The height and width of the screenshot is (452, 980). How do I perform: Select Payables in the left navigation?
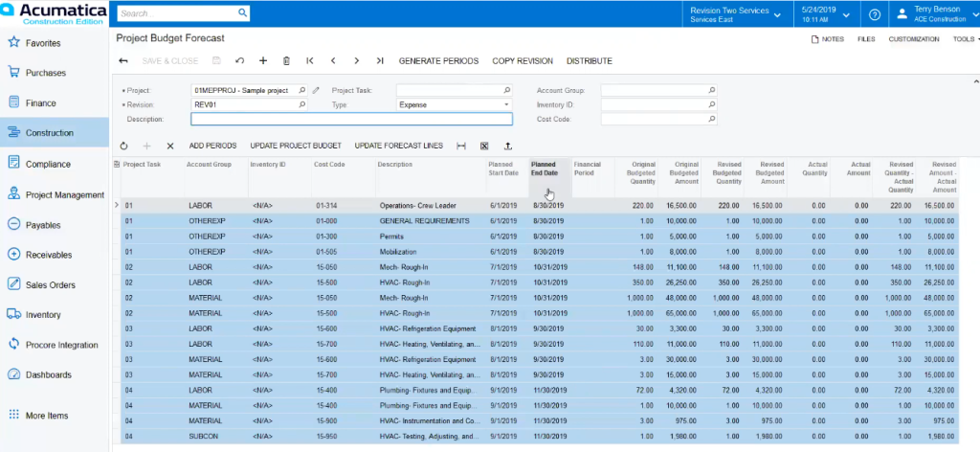43,225
